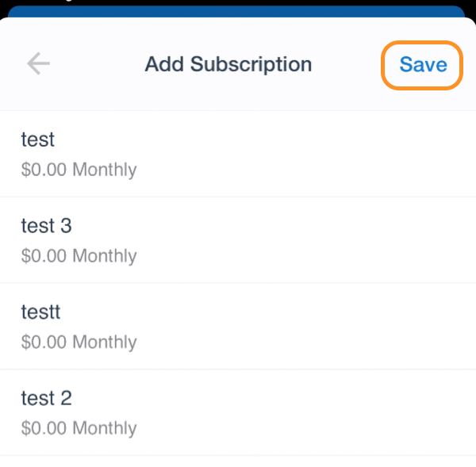
Task: Select the "test" subscription name
Action: click(38, 140)
